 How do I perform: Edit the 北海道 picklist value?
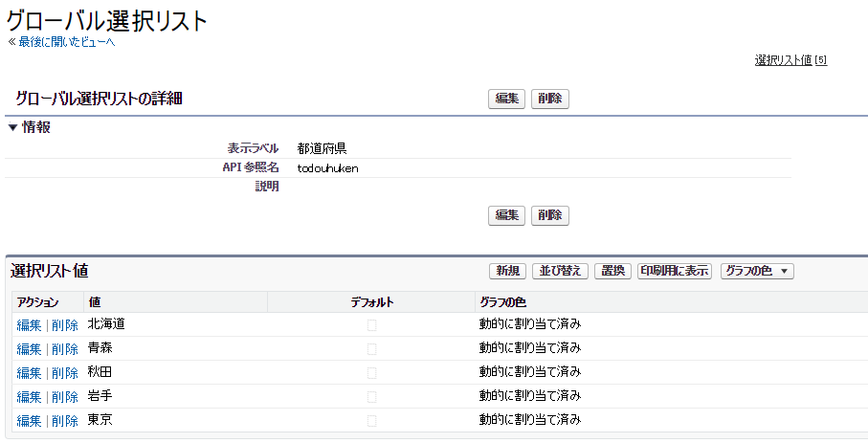click(29, 325)
